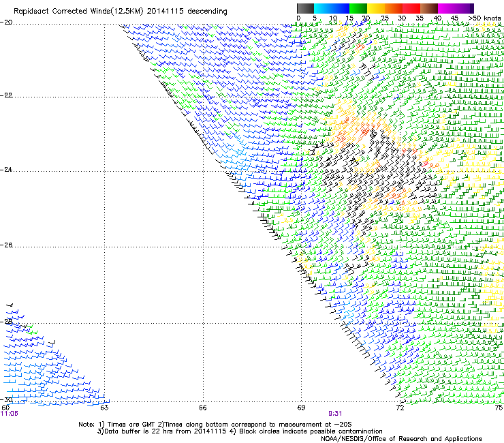Viewport: 504px width, 443px height.
Task: Click the chart title 'Rapidsact Corrected Winds(12.5KM) 20141115 descending'
Action: tap(121, 12)
